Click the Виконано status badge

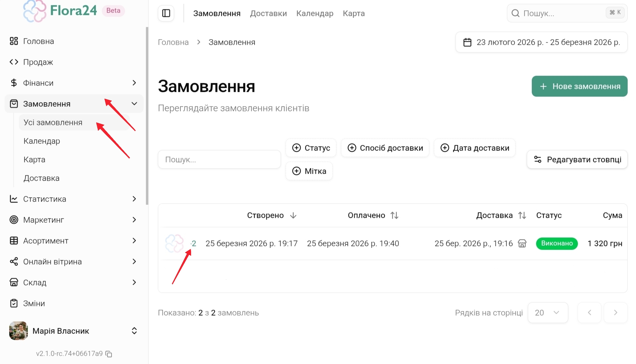pos(557,243)
